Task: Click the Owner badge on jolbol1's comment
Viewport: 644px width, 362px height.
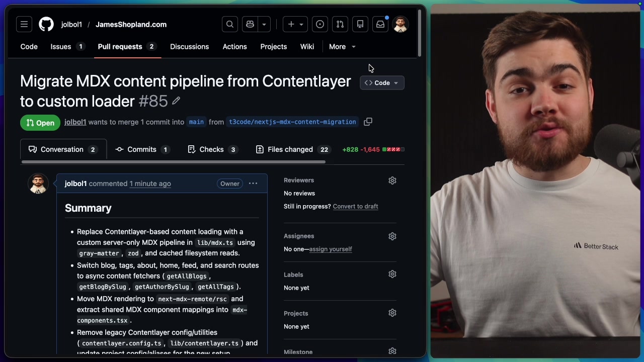Action: (229, 184)
